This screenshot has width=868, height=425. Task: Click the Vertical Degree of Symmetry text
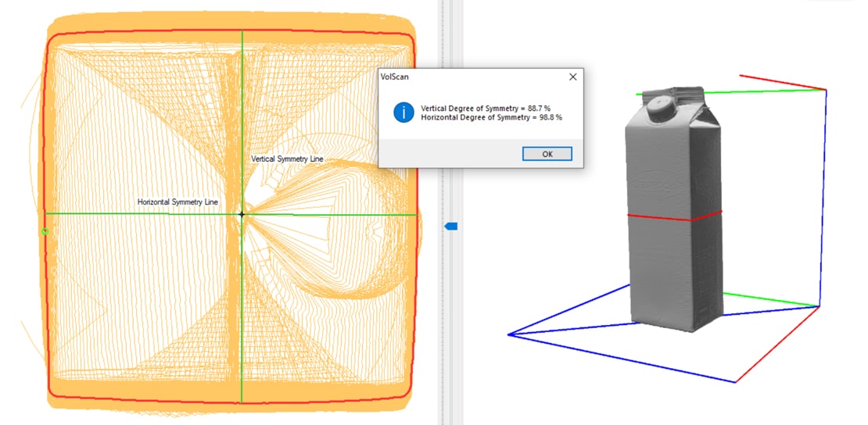tap(491, 108)
